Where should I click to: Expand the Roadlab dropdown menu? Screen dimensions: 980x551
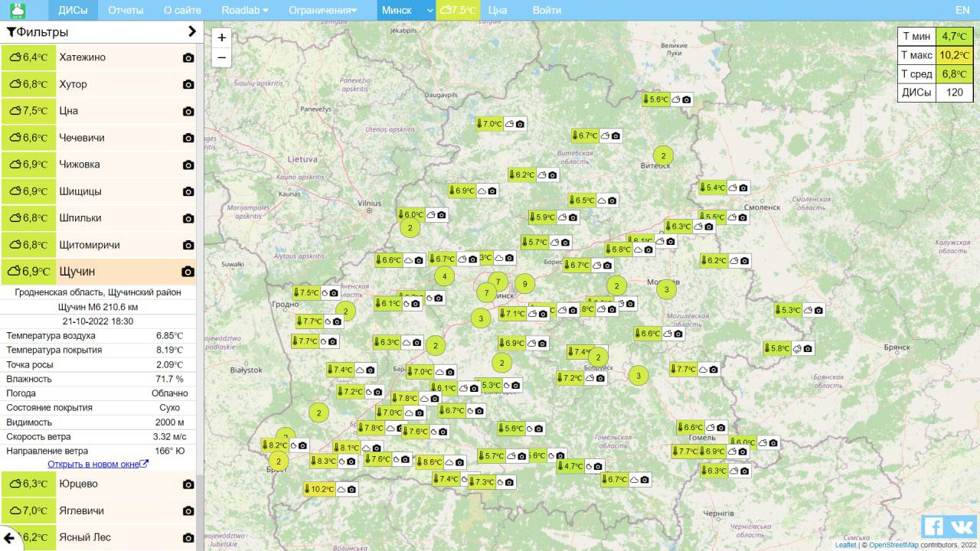point(245,10)
